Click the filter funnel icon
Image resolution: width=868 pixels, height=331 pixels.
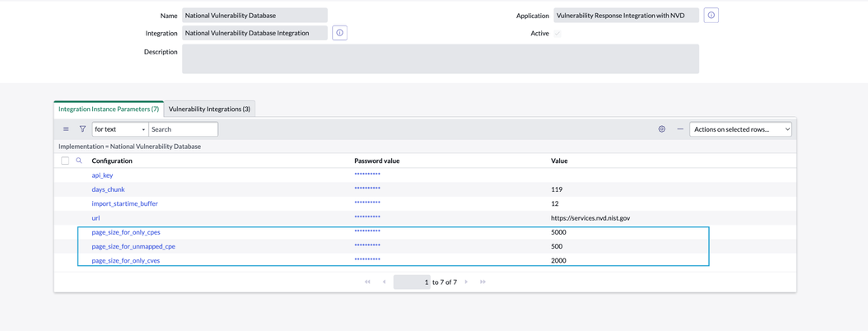82,129
